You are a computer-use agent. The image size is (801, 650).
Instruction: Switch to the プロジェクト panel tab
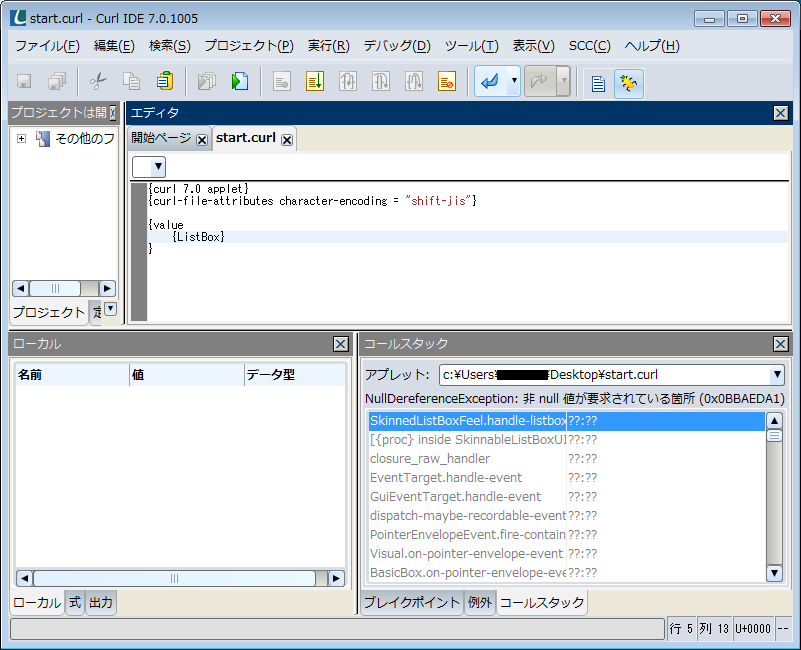49,312
